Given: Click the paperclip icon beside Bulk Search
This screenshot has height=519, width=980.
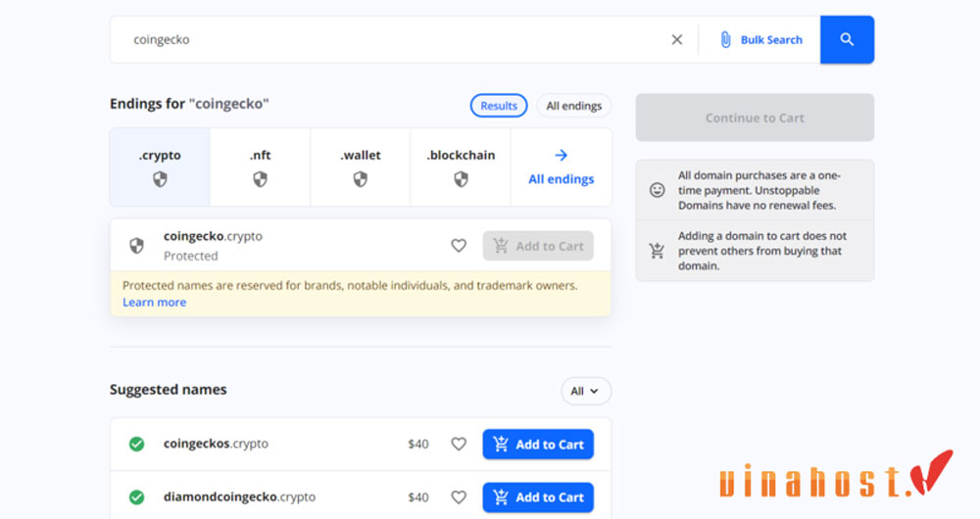Looking at the screenshot, I should coord(725,40).
